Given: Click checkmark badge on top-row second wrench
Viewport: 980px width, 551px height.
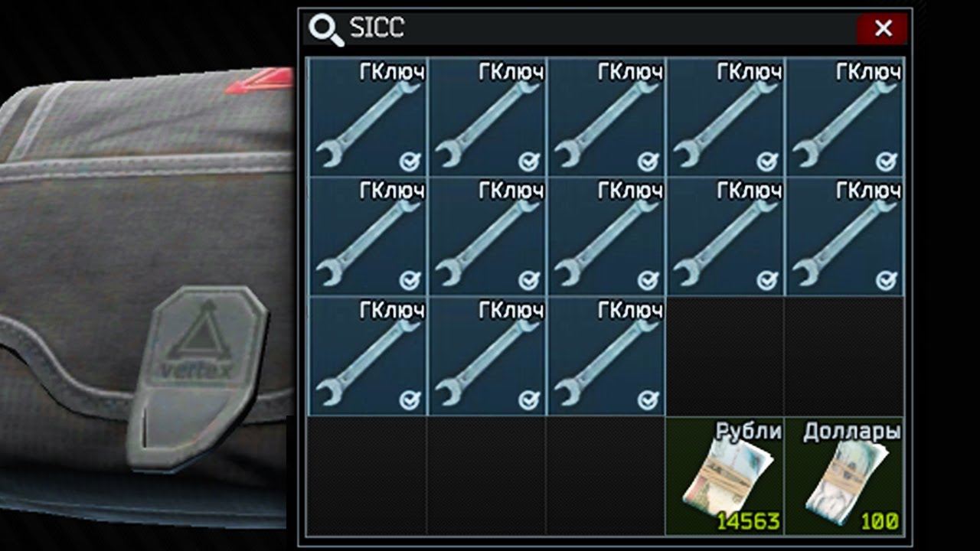Looking at the screenshot, I should tap(529, 161).
